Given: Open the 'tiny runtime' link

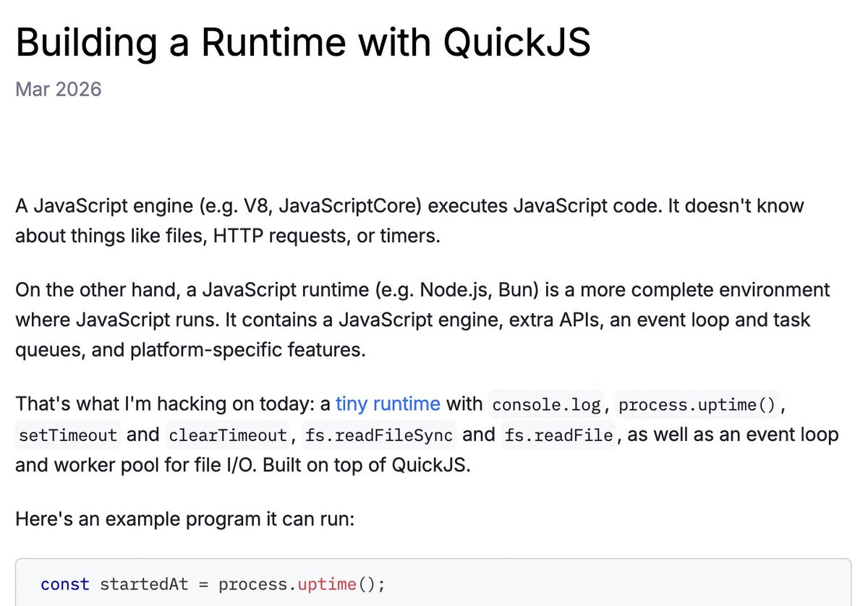Looking at the screenshot, I should (x=388, y=404).
